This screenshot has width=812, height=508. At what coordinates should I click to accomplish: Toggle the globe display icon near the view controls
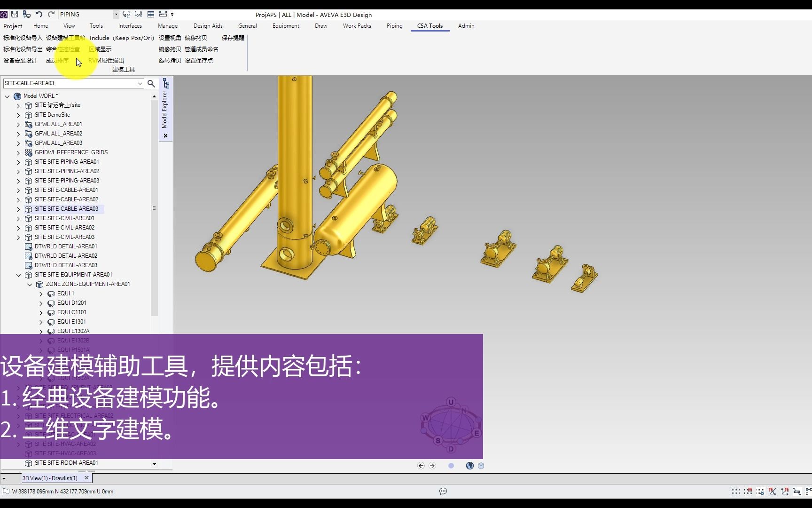coord(469,466)
